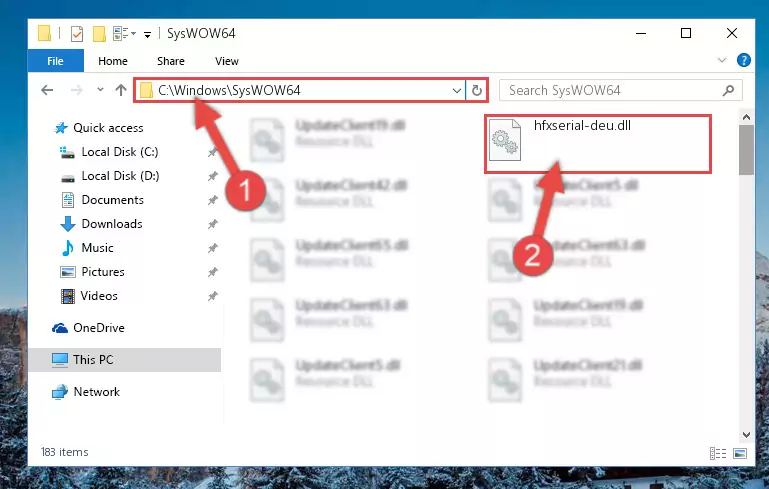
Task: Open the Customize Quick Access Toolbar arrow
Action: 147,34
